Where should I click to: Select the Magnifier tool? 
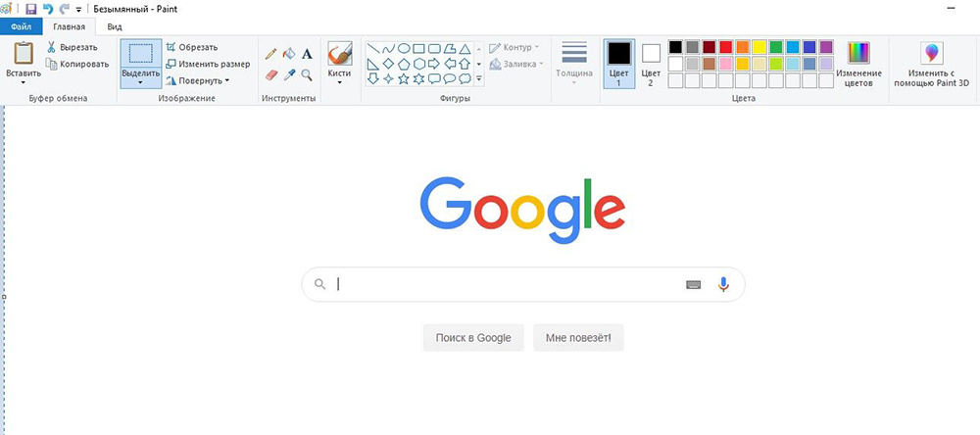(x=307, y=75)
